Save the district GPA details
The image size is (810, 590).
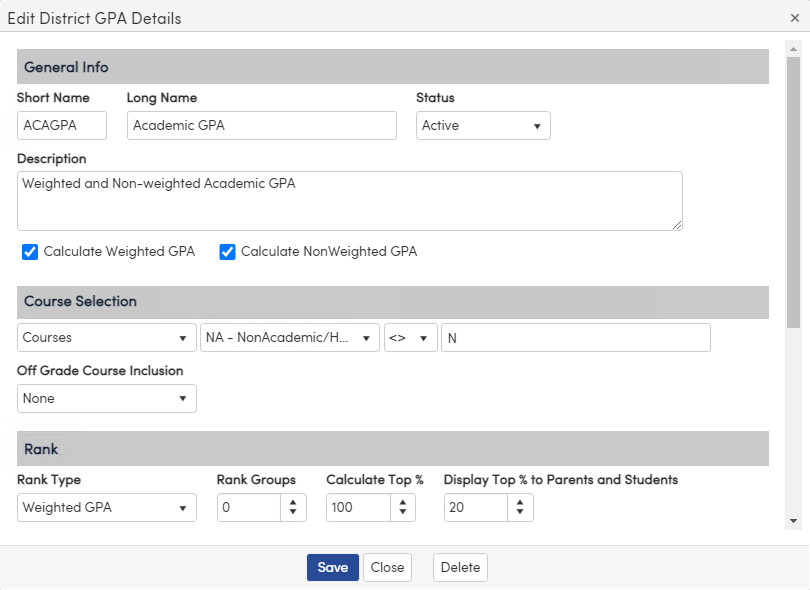[x=332, y=567]
